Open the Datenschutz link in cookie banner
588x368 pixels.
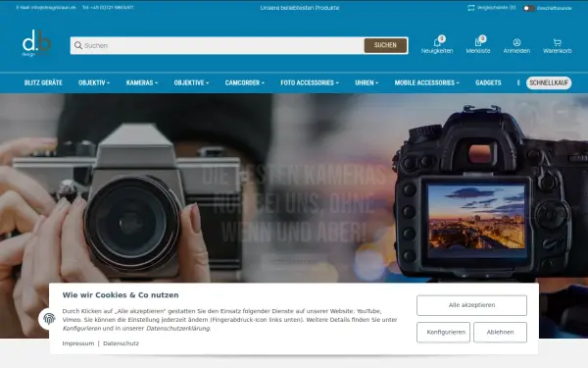coord(121,343)
